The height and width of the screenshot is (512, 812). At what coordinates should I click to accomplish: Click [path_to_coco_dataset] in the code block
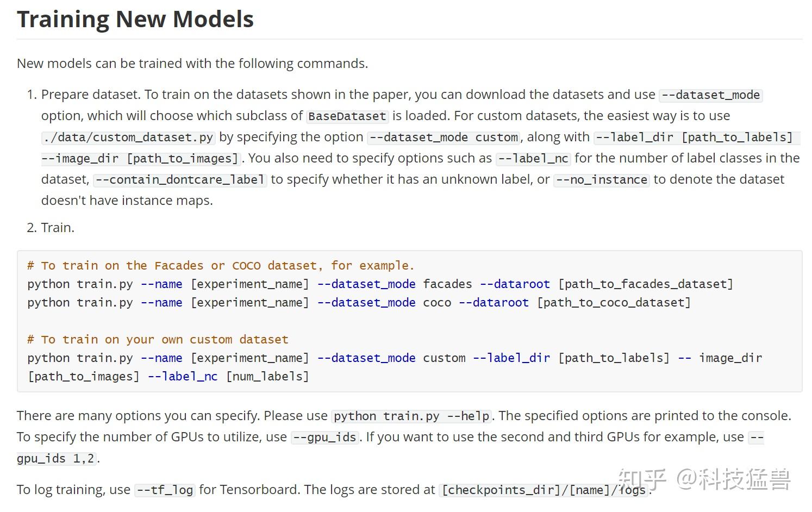point(614,303)
